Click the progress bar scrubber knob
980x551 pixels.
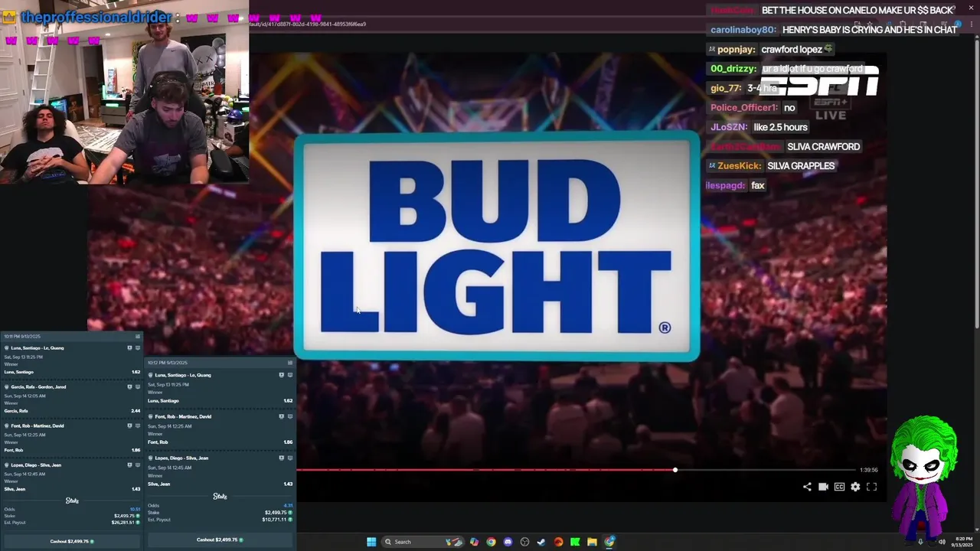675,470
